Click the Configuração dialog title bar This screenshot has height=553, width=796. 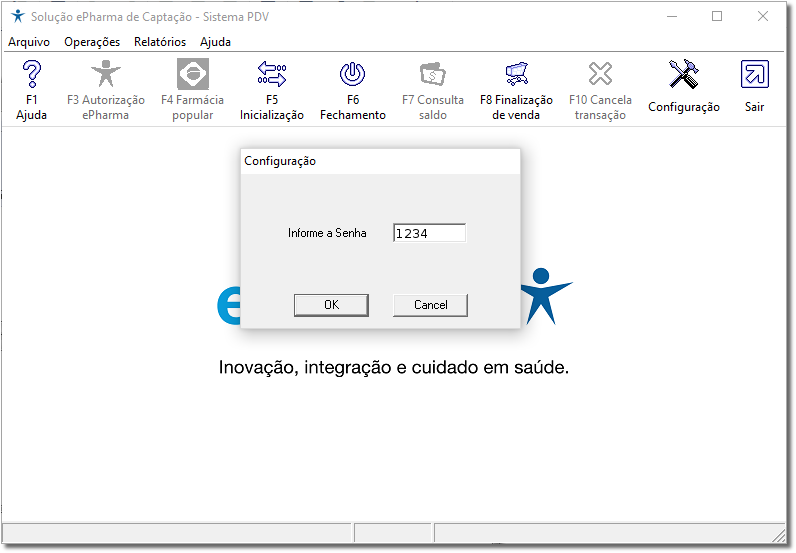(x=380, y=161)
